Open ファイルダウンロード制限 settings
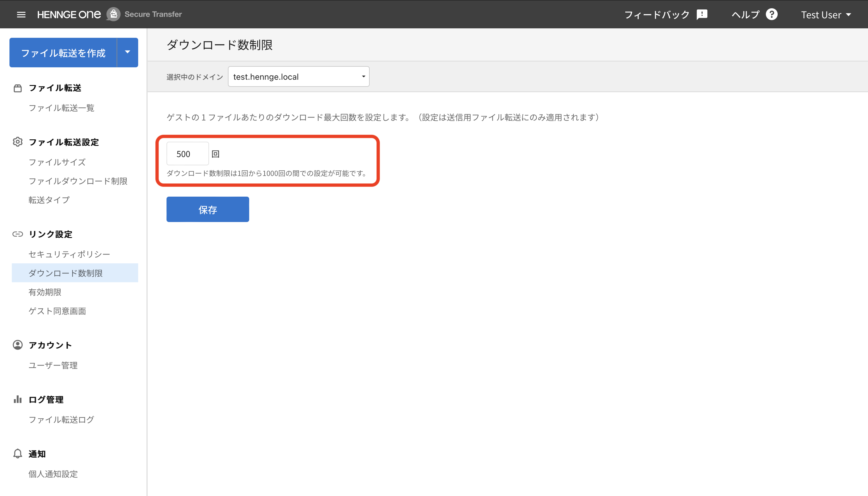Viewport: 868px width, 496px height. pos(78,181)
